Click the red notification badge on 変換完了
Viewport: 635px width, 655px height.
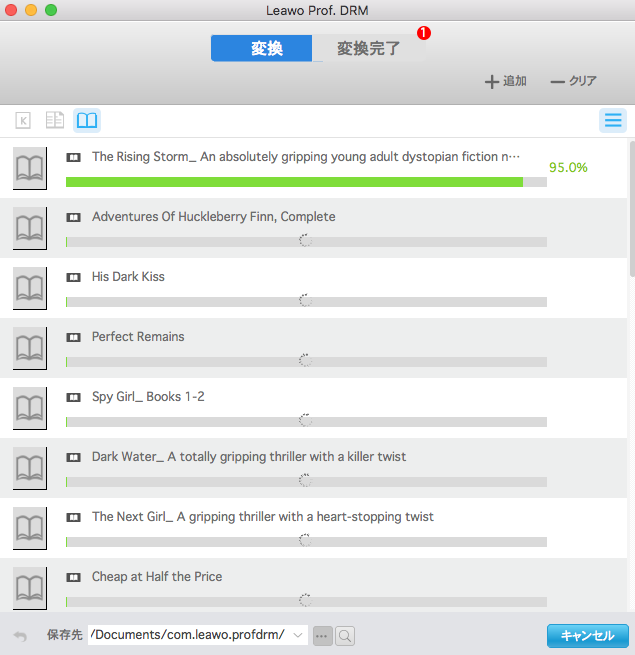(x=424, y=33)
